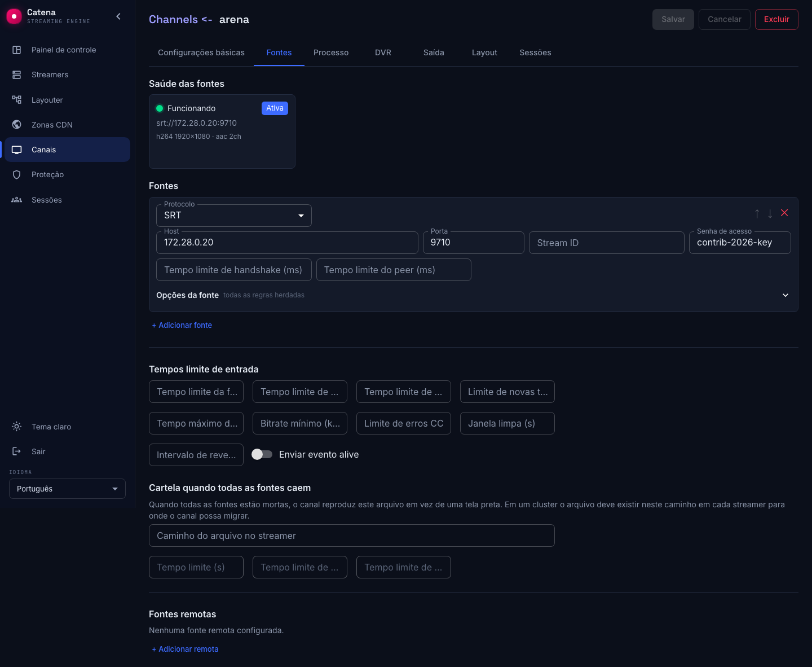Toggle Enviar evento alive switch
Screen dimensions: 812x667
pyautogui.click(x=262, y=454)
